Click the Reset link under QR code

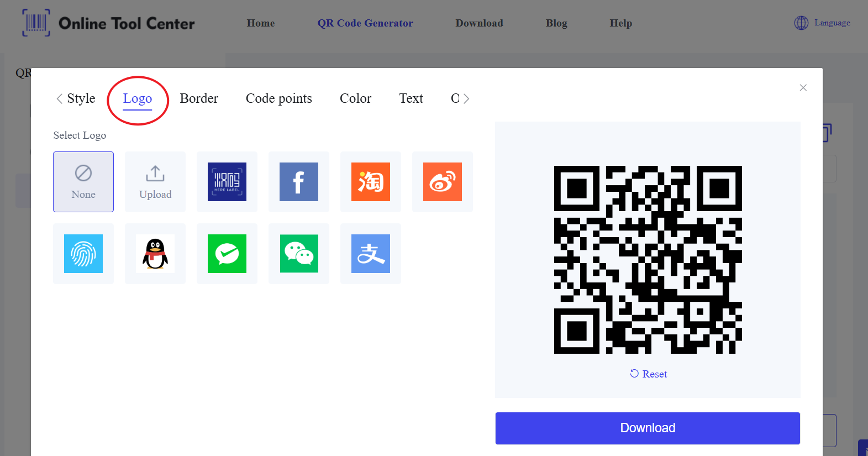pos(649,374)
